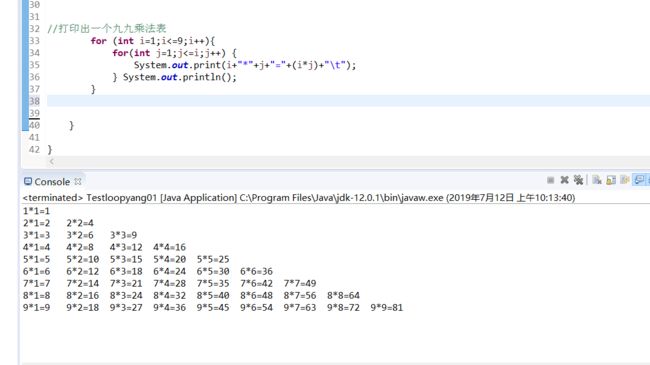The image size is (650, 365).
Task: Click the System.out.print line of code
Action: 245,65
